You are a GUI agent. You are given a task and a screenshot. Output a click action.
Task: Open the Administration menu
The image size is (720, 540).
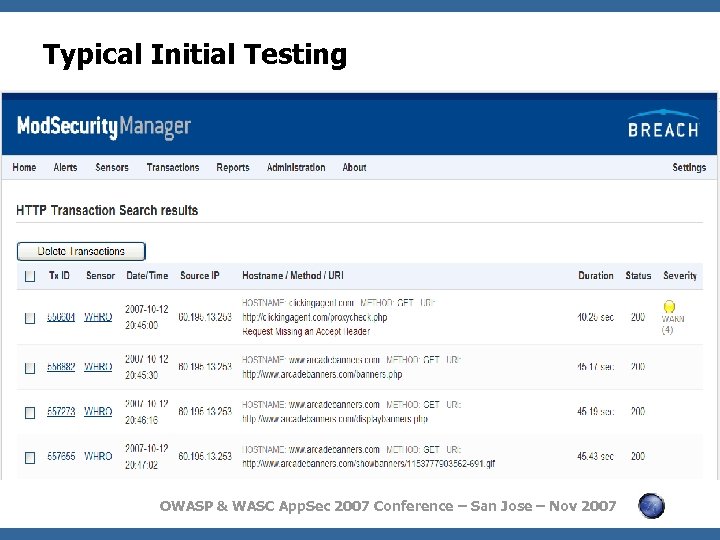296,167
